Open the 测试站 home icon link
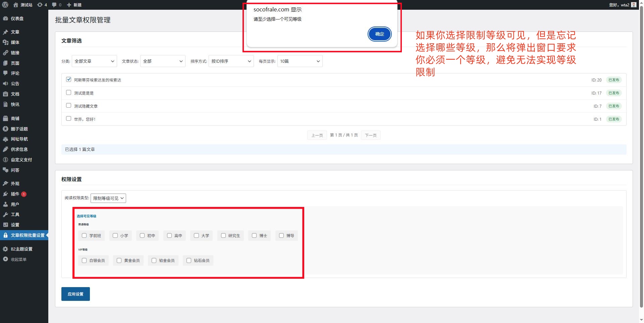The image size is (644, 323). pyautogui.click(x=16, y=5)
